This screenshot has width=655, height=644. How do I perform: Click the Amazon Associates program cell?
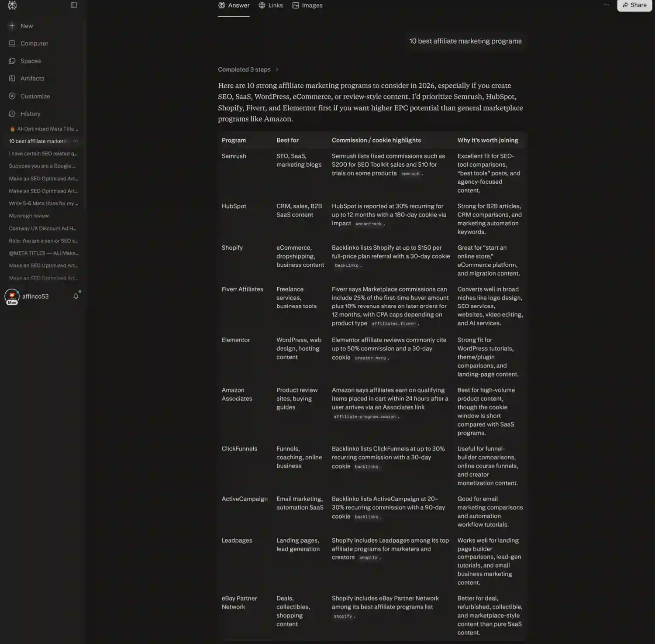coord(237,394)
